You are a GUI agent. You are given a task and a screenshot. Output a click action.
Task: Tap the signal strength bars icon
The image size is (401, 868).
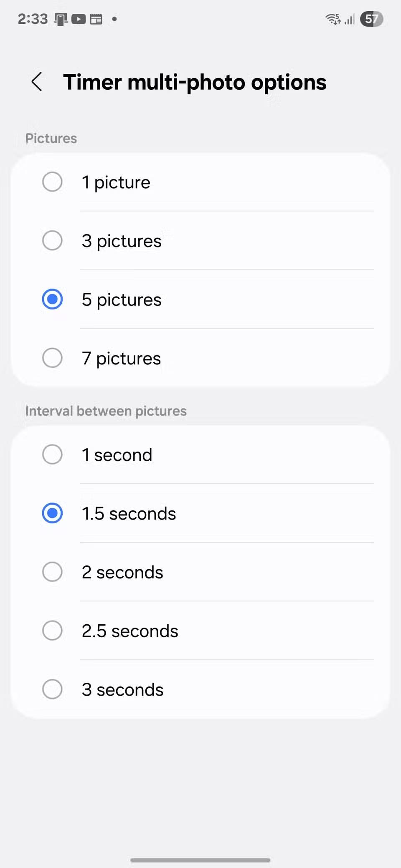click(x=350, y=19)
